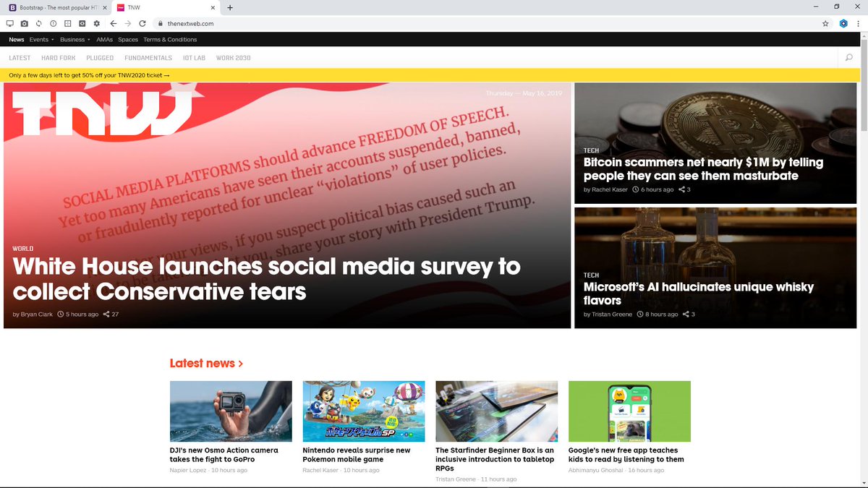
Task: Bookmark this page with the star icon
Action: (x=825, y=23)
